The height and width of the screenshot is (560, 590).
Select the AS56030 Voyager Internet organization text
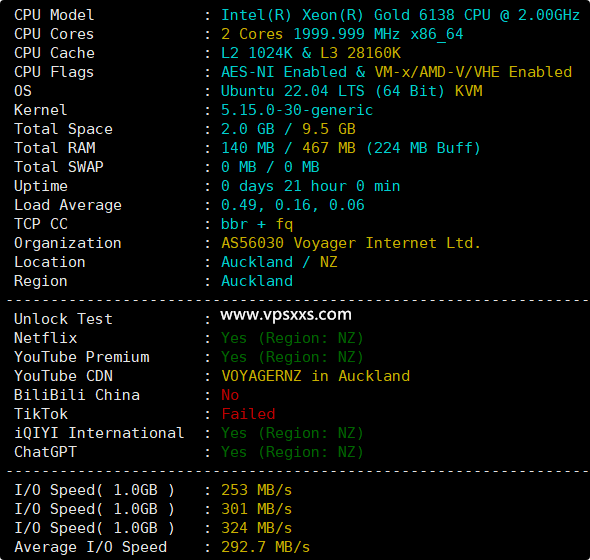click(351, 243)
